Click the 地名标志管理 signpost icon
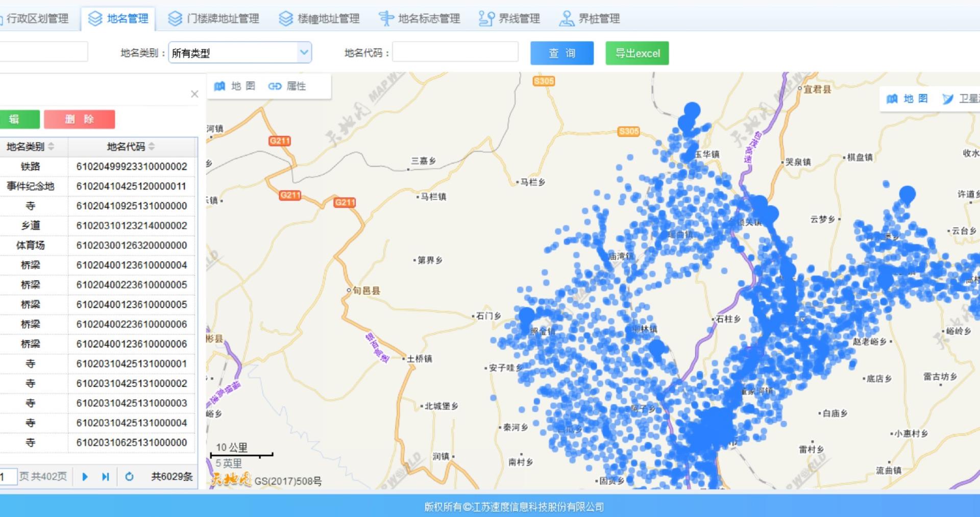 [x=386, y=19]
